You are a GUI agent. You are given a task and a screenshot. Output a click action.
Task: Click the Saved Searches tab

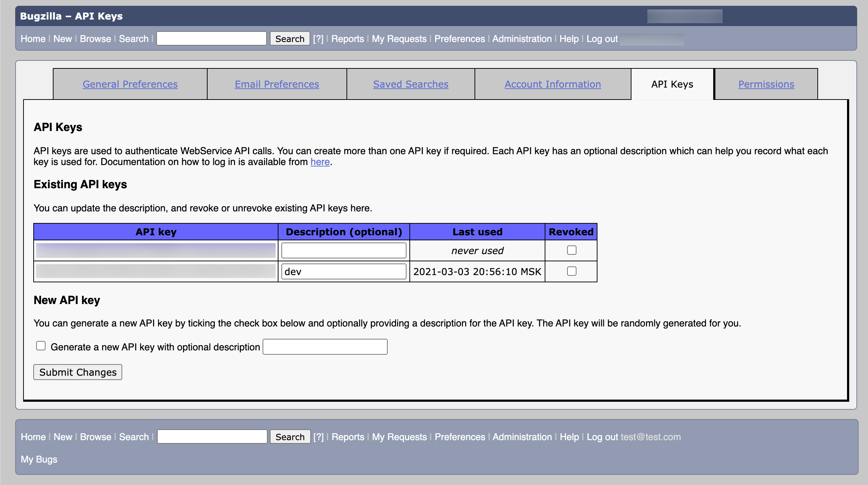point(410,84)
